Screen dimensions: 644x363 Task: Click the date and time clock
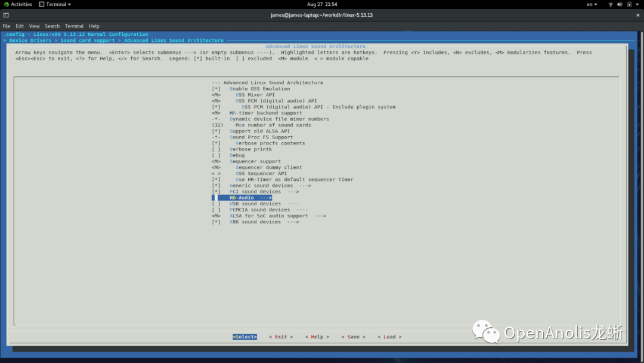(x=322, y=4)
